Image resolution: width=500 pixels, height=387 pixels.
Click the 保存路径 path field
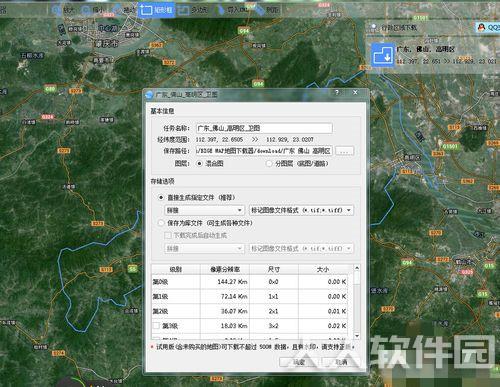click(264, 151)
